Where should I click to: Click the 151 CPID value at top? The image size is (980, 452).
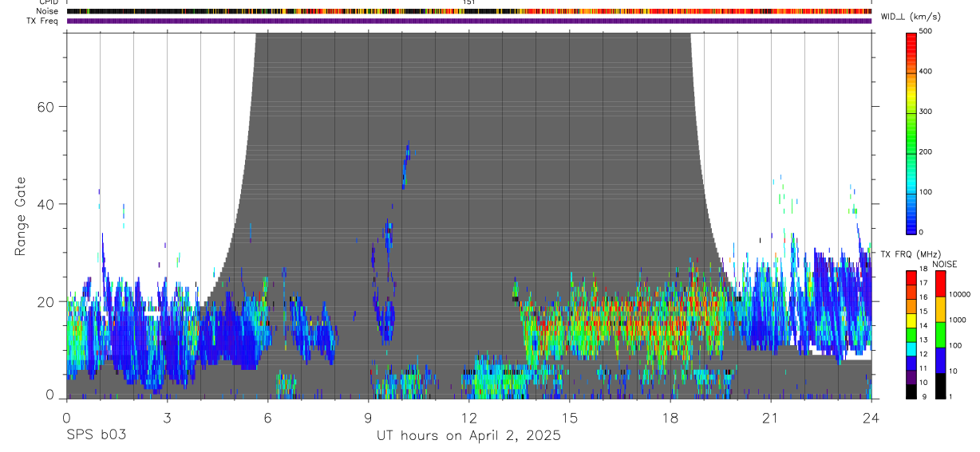pos(469,2)
